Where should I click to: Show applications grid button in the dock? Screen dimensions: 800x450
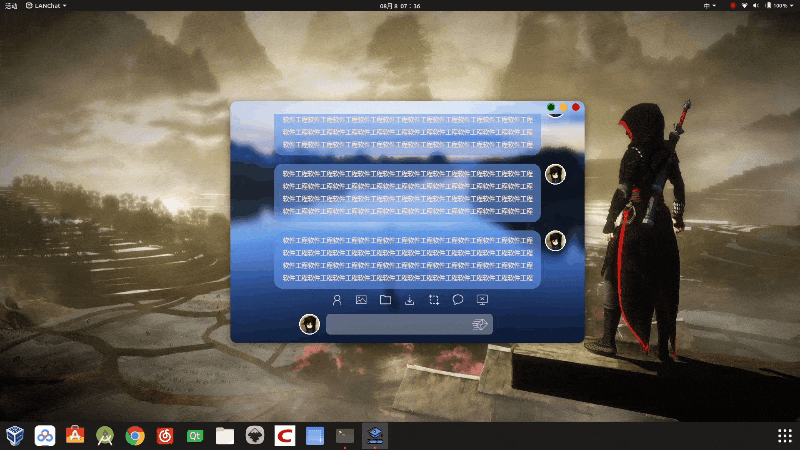point(785,436)
